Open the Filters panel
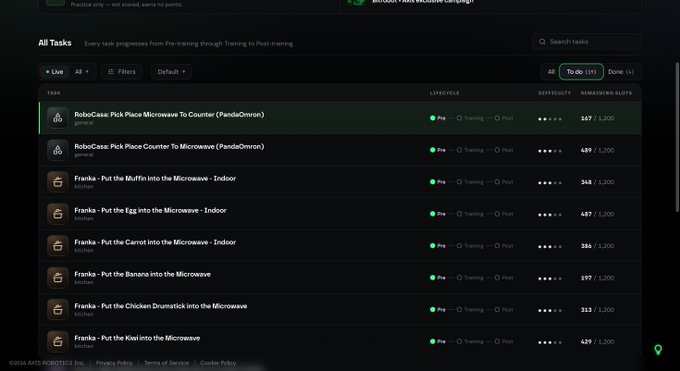The image size is (680, 371). click(x=121, y=72)
